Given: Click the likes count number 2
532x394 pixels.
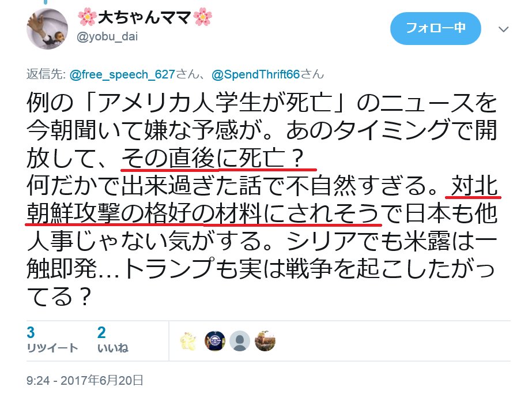Looking at the screenshot, I should pyautogui.click(x=101, y=333).
